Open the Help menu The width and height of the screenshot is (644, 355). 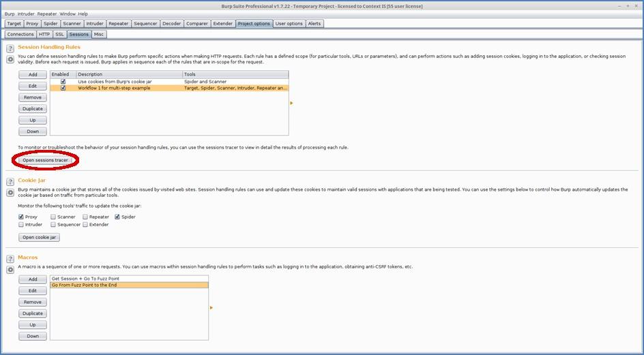[83, 14]
